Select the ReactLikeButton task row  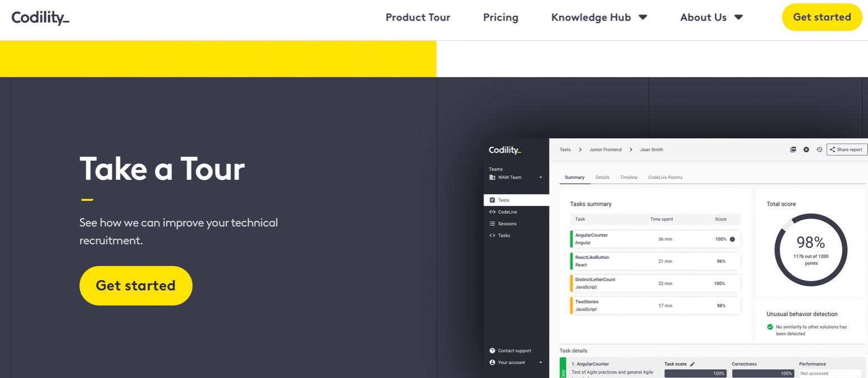[655, 261]
